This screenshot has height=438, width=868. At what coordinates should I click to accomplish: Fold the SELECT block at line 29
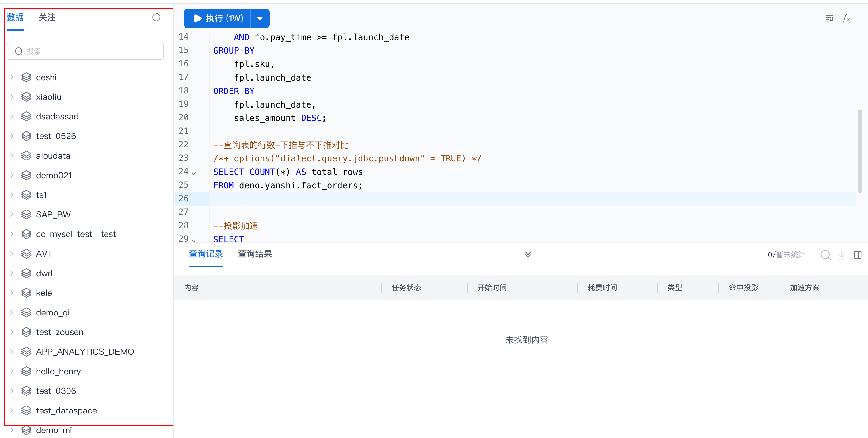coord(194,240)
